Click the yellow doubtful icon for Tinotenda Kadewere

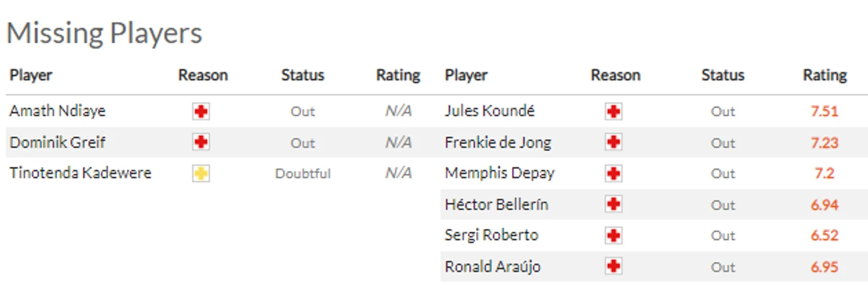[201, 173]
